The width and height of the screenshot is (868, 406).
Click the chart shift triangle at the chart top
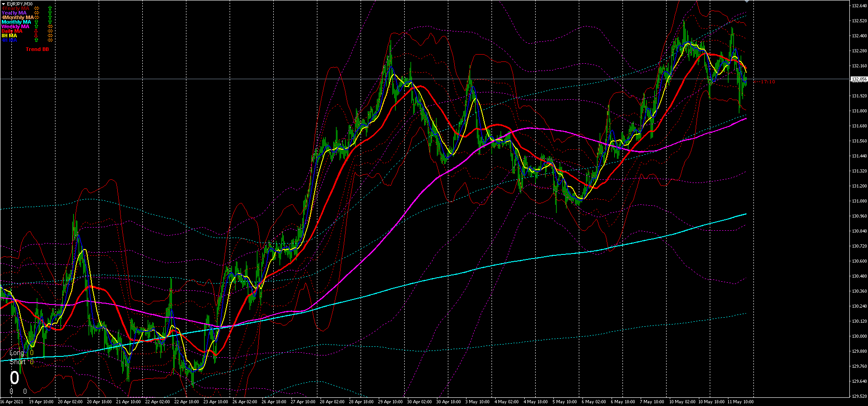point(746,2)
